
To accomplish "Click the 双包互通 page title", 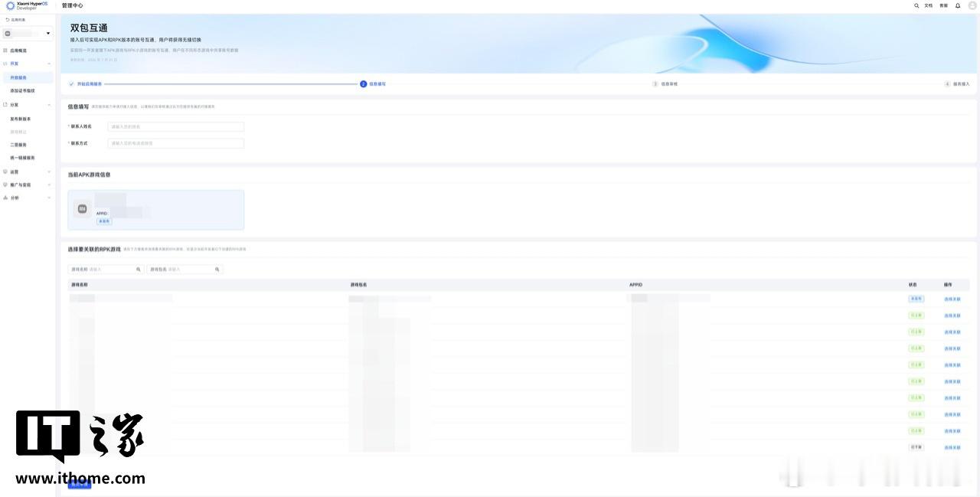I will coord(89,28).
